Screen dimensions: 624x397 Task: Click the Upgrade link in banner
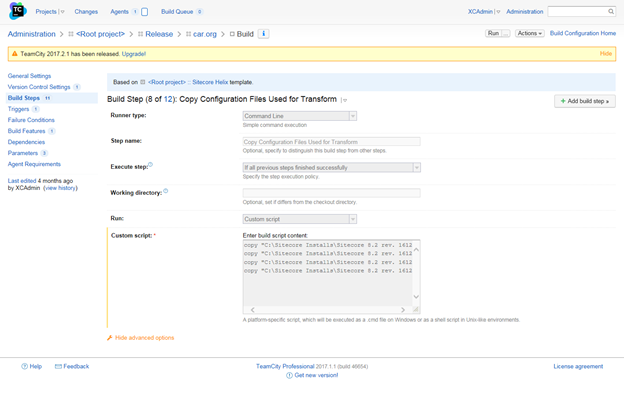[x=134, y=54]
